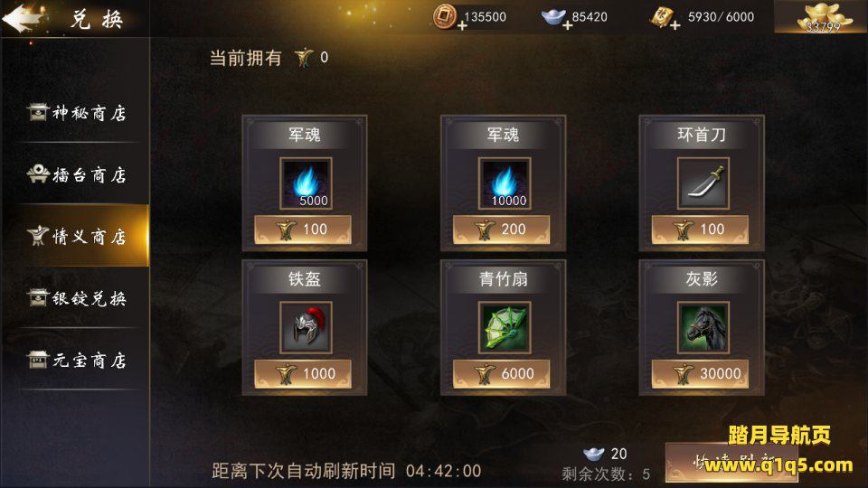Screen dimensions: 868x488
Task: Buy 环首刀 for 100 tokens
Action: click(700, 230)
